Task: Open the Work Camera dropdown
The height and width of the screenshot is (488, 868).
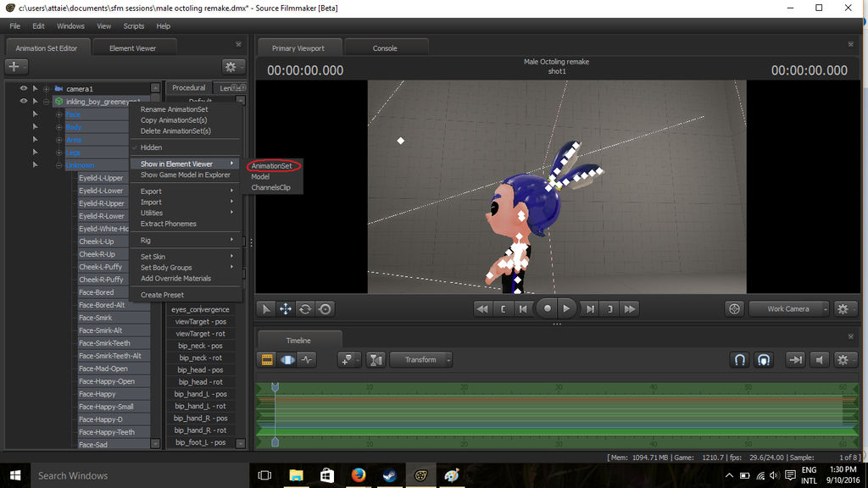Action: click(789, 308)
